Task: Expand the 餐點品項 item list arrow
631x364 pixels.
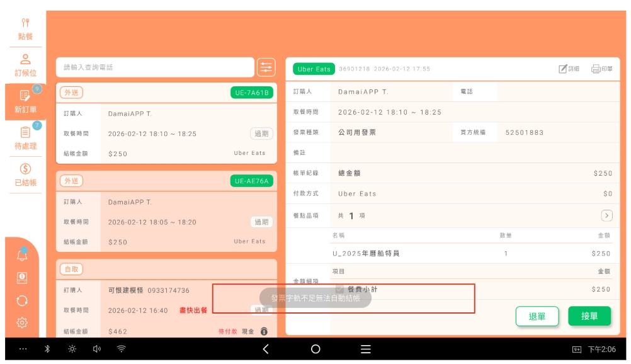Action: tap(606, 215)
